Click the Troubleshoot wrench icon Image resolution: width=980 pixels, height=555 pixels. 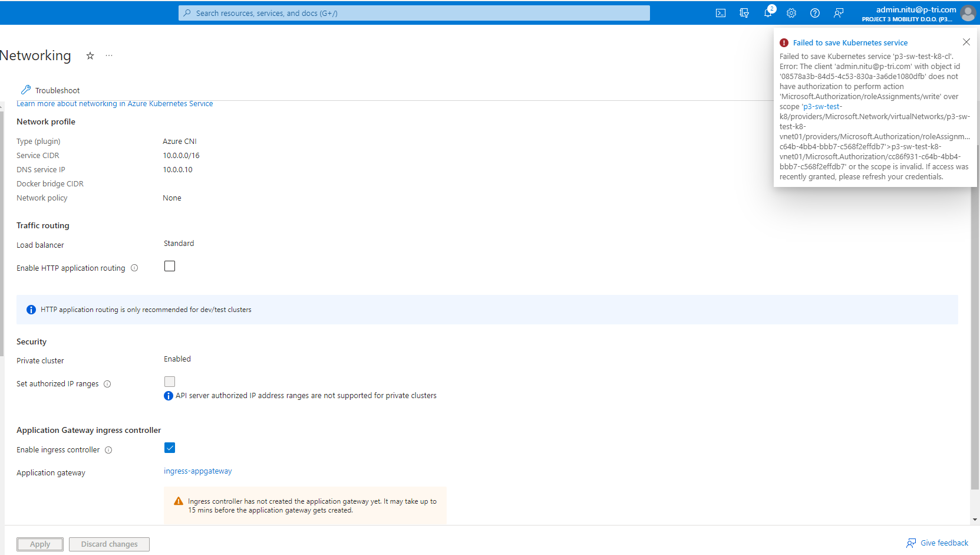pos(26,90)
